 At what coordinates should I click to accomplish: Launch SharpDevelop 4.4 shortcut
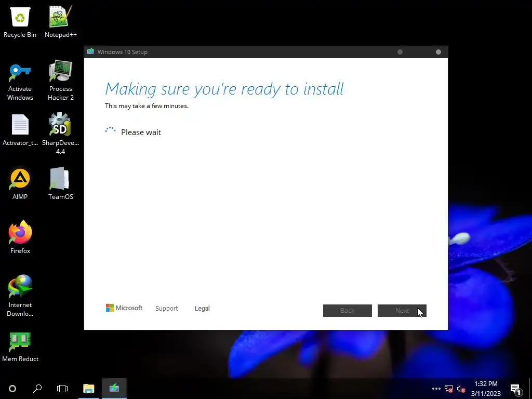coord(60,134)
